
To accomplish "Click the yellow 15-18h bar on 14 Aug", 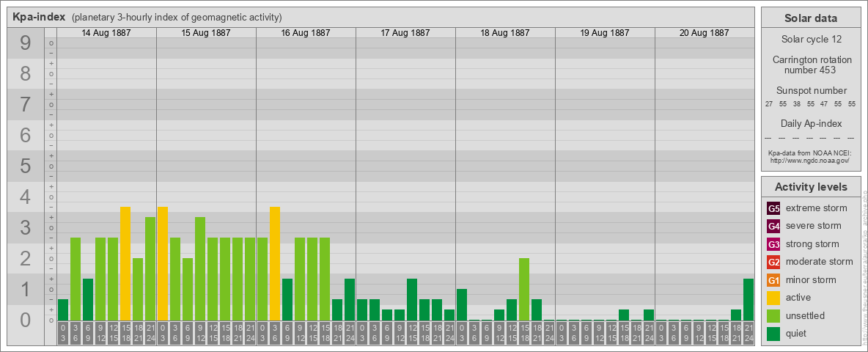I will click(125, 263).
